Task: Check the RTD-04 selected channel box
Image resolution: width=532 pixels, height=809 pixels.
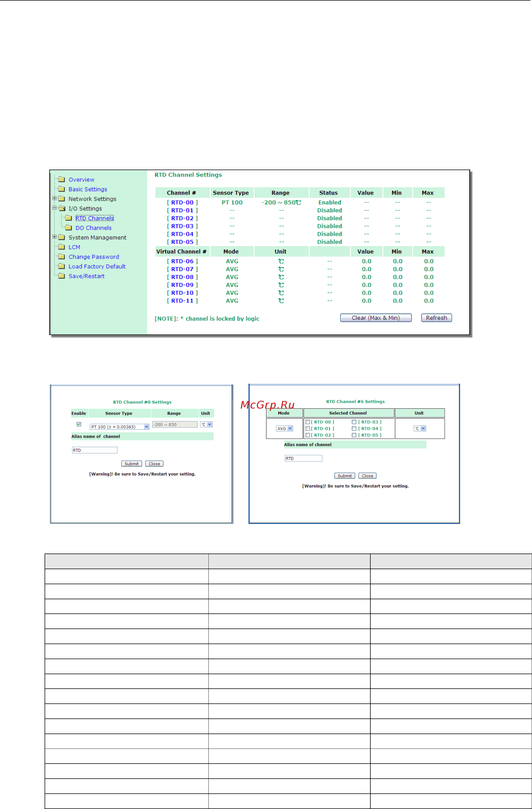Action: click(354, 429)
